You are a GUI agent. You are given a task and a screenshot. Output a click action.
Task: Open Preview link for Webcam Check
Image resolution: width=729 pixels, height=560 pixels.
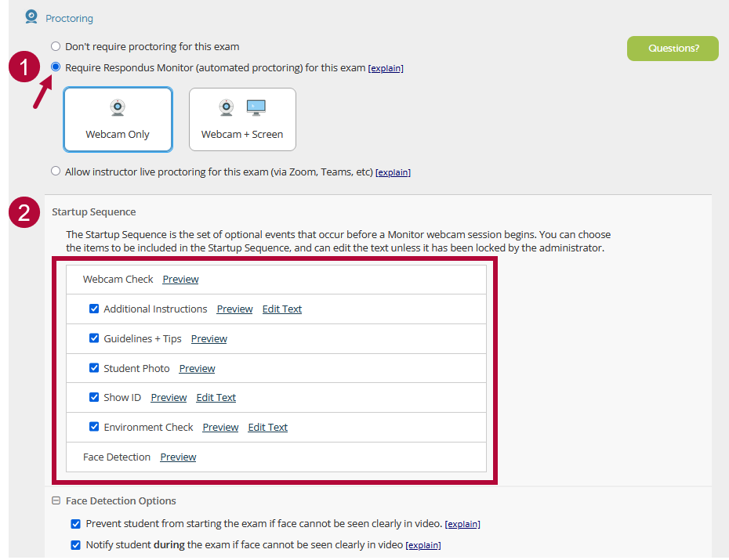[x=180, y=280]
